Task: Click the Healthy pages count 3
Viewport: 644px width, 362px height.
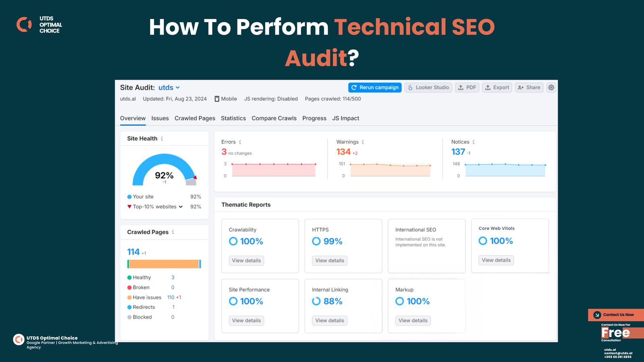Action: [x=173, y=278]
